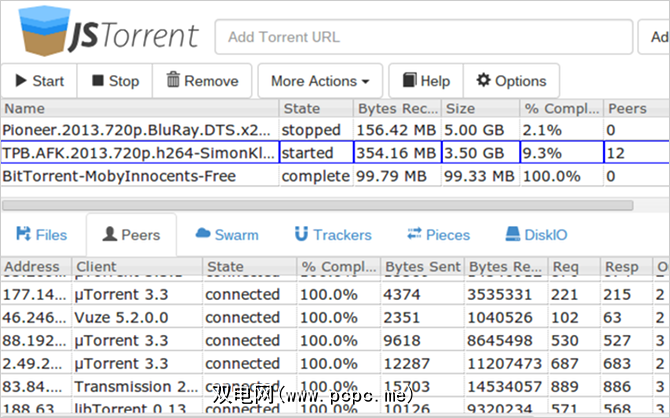The height and width of the screenshot is (418, 670).
Task: Sort torrents by Size column header
Action: [481, 109]
